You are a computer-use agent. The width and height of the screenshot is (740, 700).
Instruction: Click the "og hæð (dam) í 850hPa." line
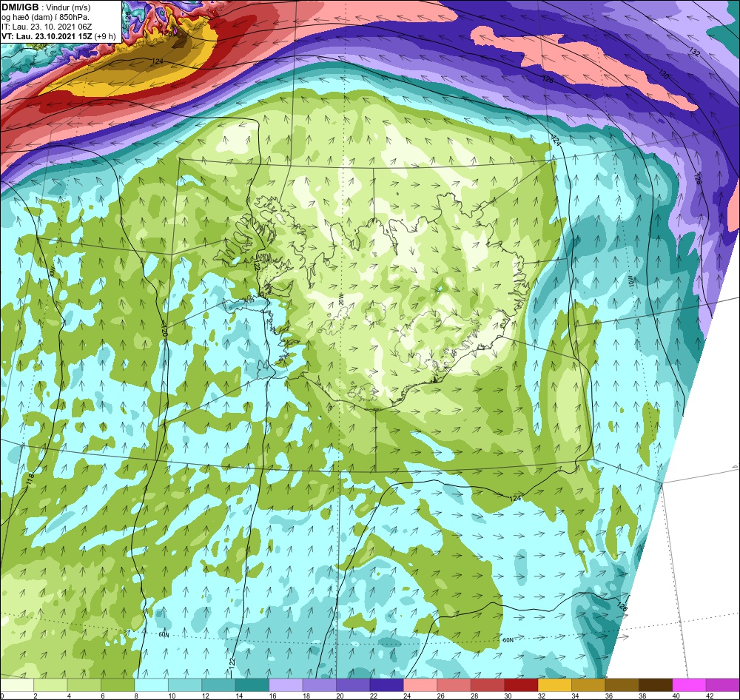pyautogui.click(x=46, y=17)
